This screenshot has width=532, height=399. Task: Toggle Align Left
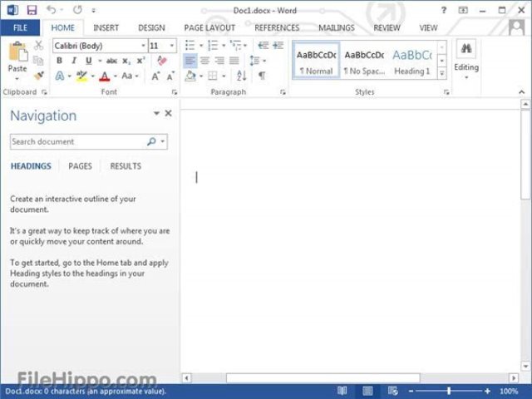pyautogui.click(x=190, y=61)
